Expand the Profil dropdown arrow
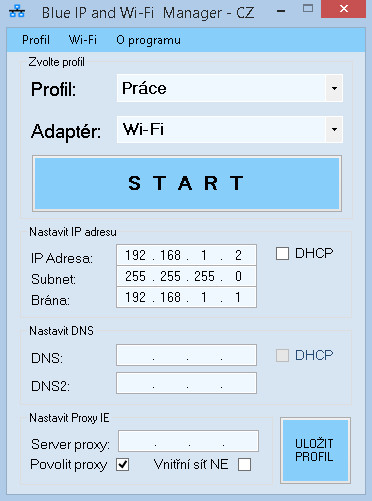Screen dimensions: 372x501 click(334, 88)
